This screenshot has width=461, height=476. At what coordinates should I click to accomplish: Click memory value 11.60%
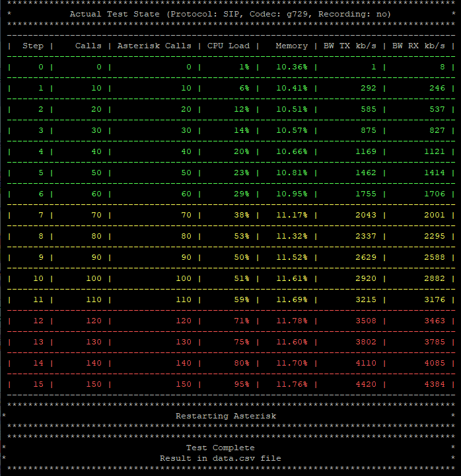(x=292, y=342)
